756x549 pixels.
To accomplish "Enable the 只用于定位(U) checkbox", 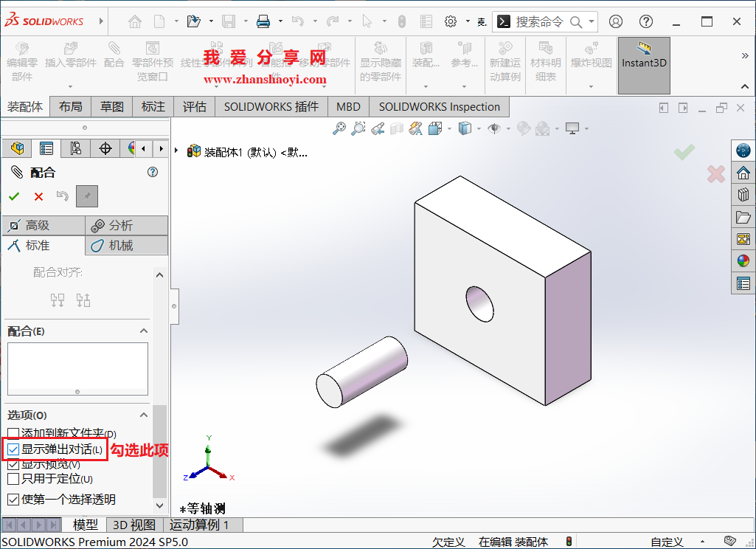I will point(12,479).
